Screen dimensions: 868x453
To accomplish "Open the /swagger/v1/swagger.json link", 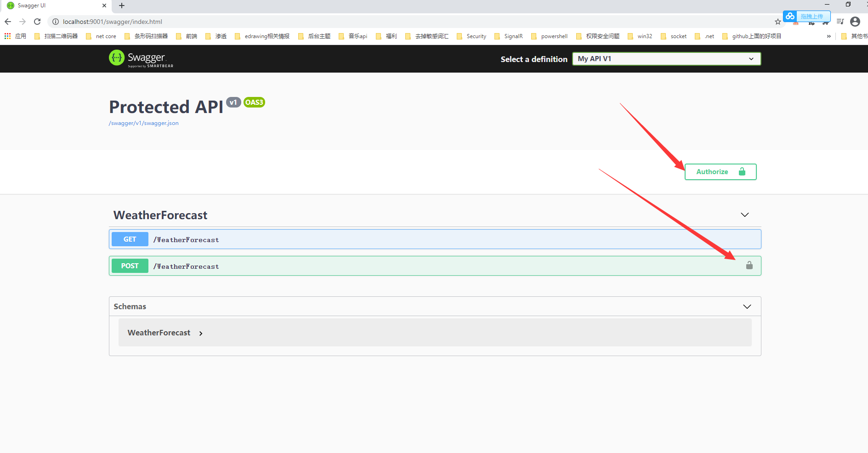I will (x=143, y=123).
